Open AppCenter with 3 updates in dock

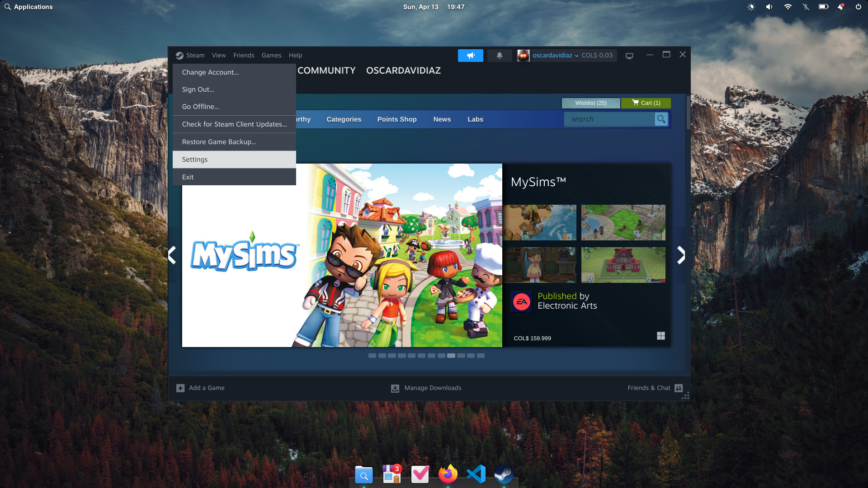click(392, 474)
